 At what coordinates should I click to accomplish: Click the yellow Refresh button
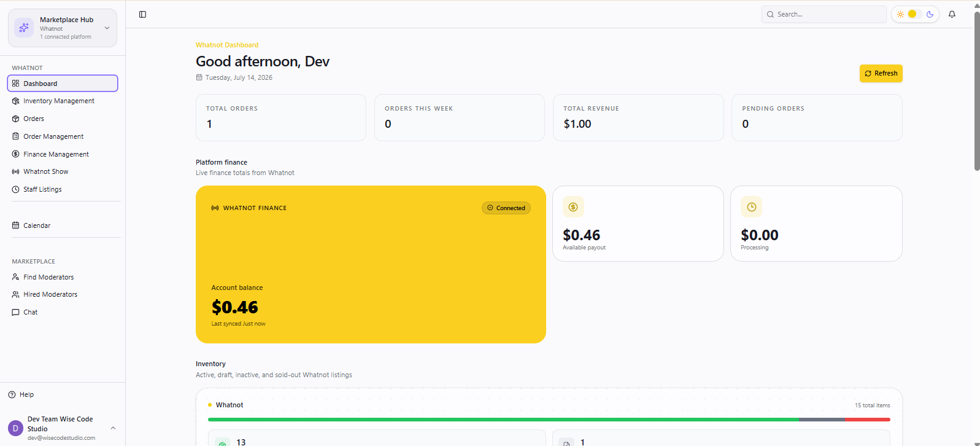point(881,73)
